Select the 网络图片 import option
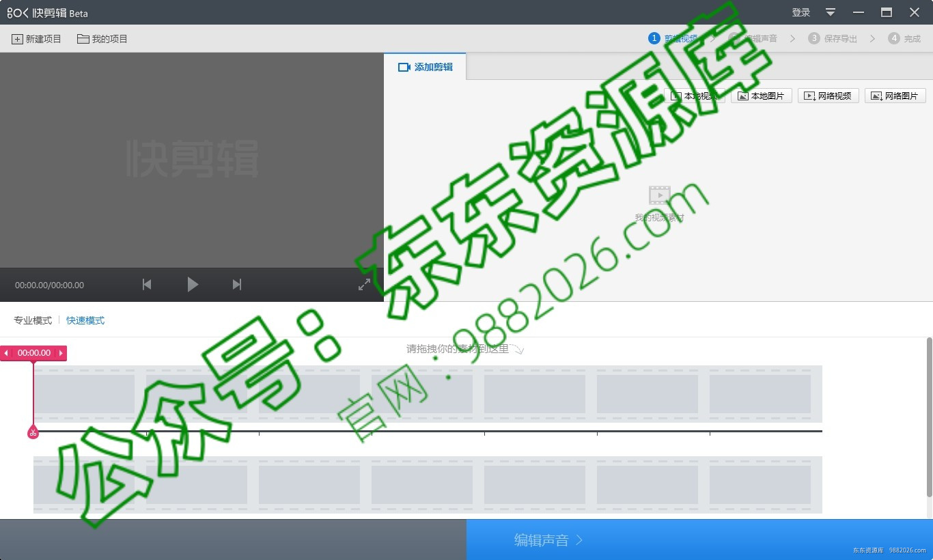The image size is (933, 560). pyautogui.click(x=895, y=96)
